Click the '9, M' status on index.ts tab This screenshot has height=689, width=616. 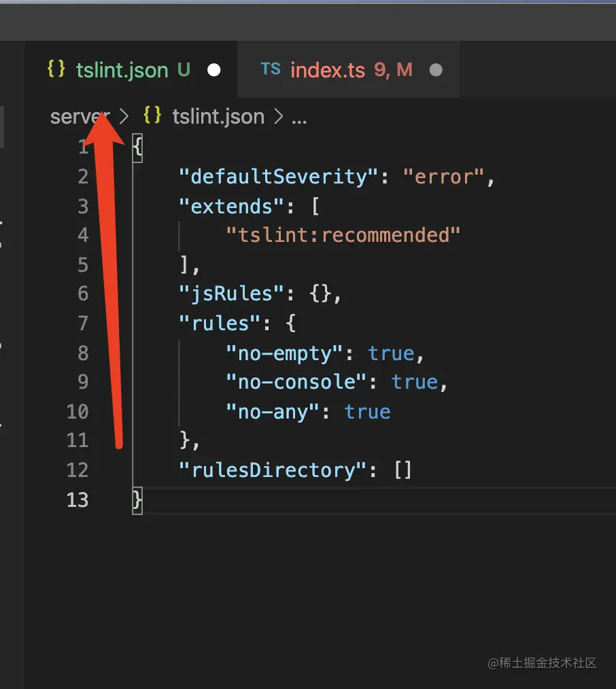tap(393, 70)
